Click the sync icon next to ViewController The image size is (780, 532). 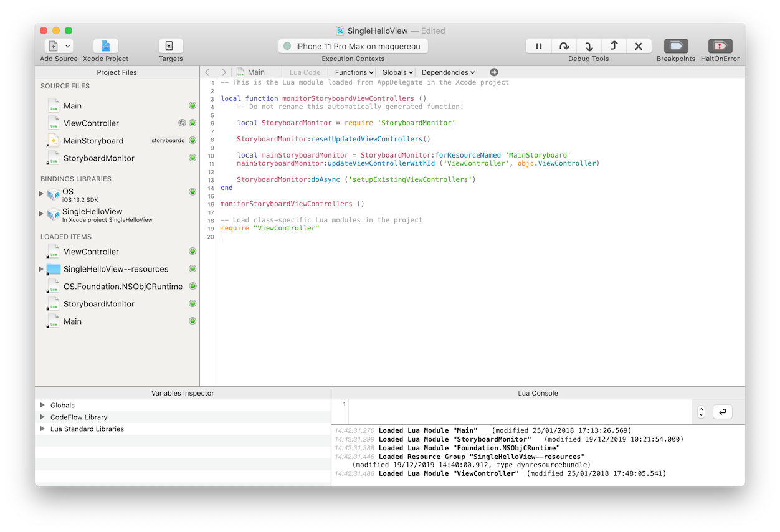coord(182,123)
